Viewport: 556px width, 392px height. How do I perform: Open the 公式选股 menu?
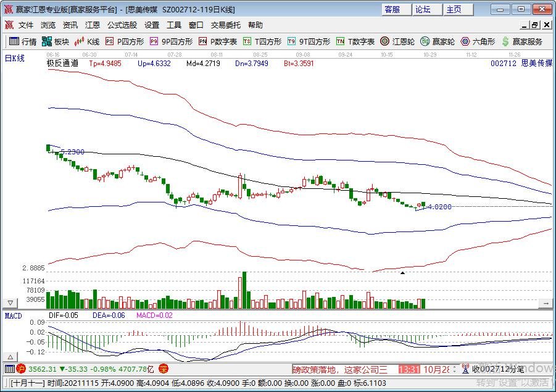tap(122, 25)
